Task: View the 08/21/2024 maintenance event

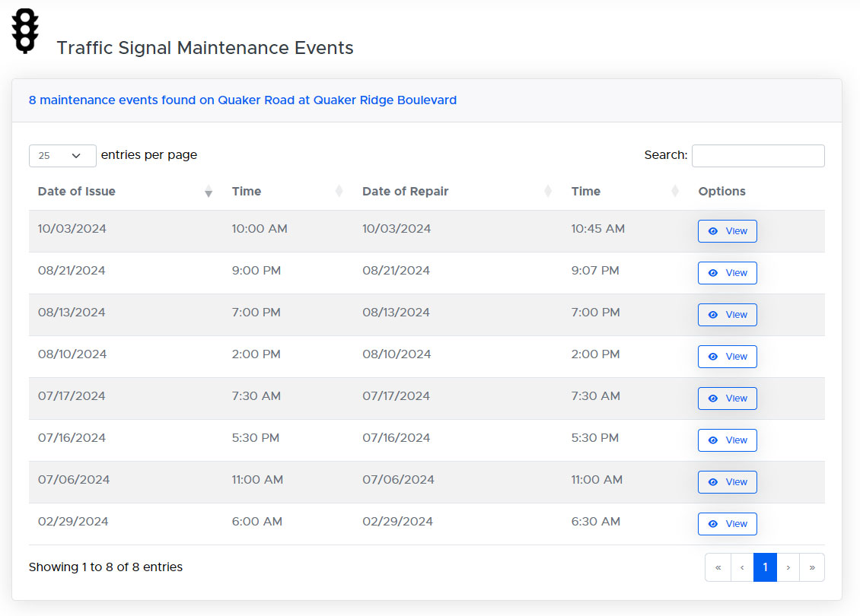Action: (727, 273)
